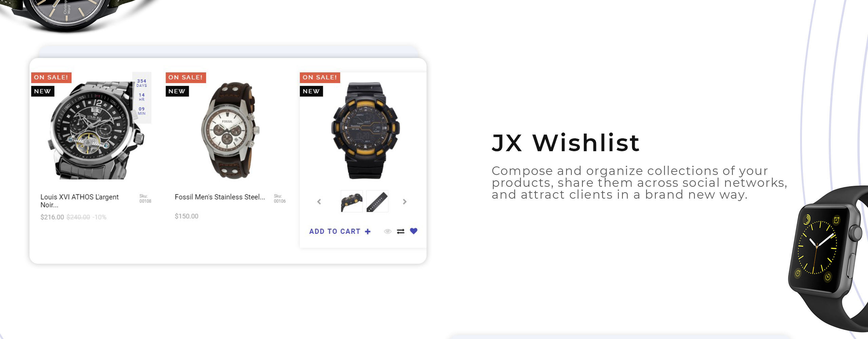868x339 pixels.
Task: Click the compare arrows icon
Action: click(400, 232)
